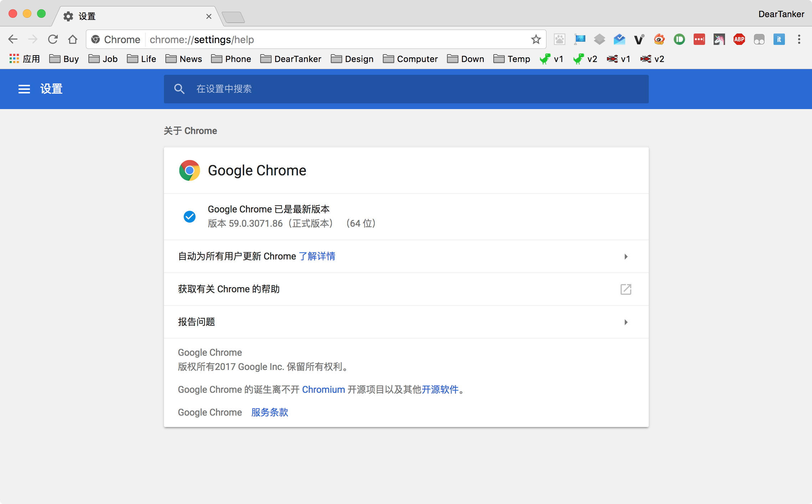Open the Weibo eye extension icon
Viewport: 812px width, 504px height.
point(659,39)
